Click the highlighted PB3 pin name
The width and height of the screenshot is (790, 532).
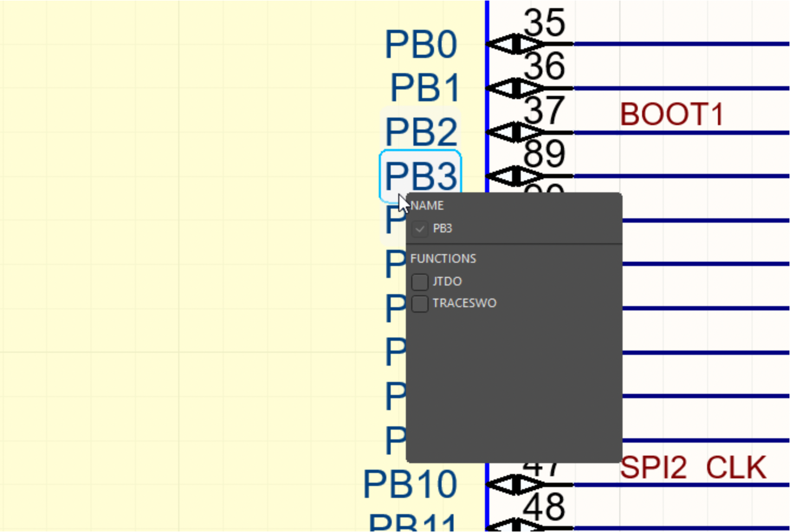[x=420, y=176]
